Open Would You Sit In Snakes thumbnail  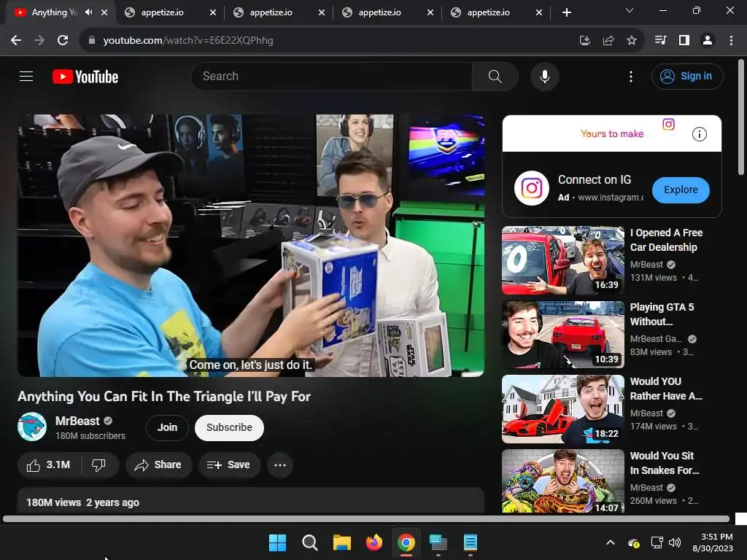(562, 481)
